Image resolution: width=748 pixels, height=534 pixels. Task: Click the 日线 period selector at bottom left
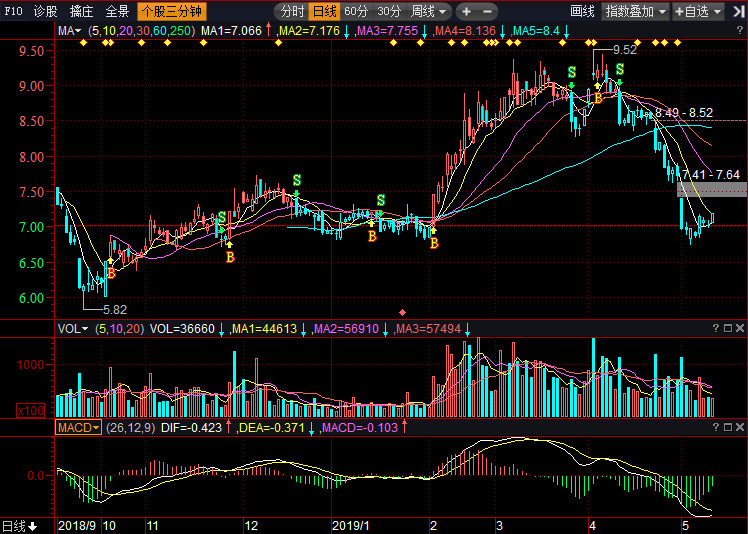[19, 526]
